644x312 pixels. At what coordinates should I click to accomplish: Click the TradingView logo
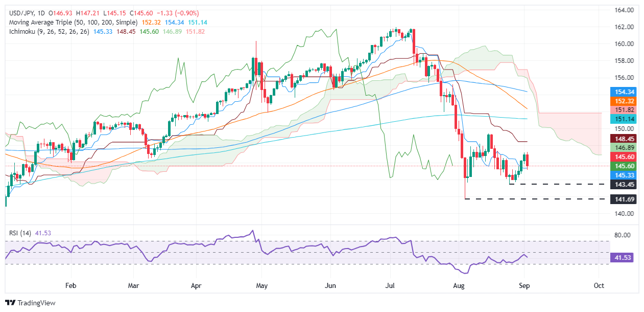pyautogui.click(x=30, y=303)
